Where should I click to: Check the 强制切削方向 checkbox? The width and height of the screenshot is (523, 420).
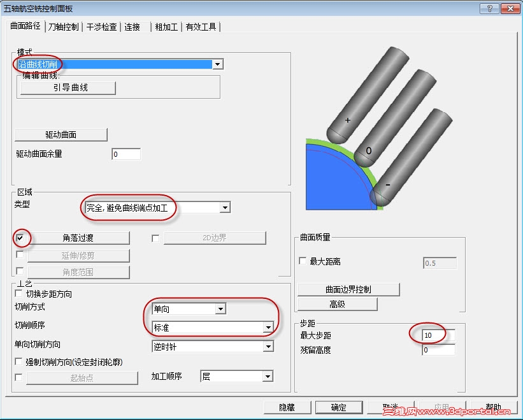tap(18, 361)
